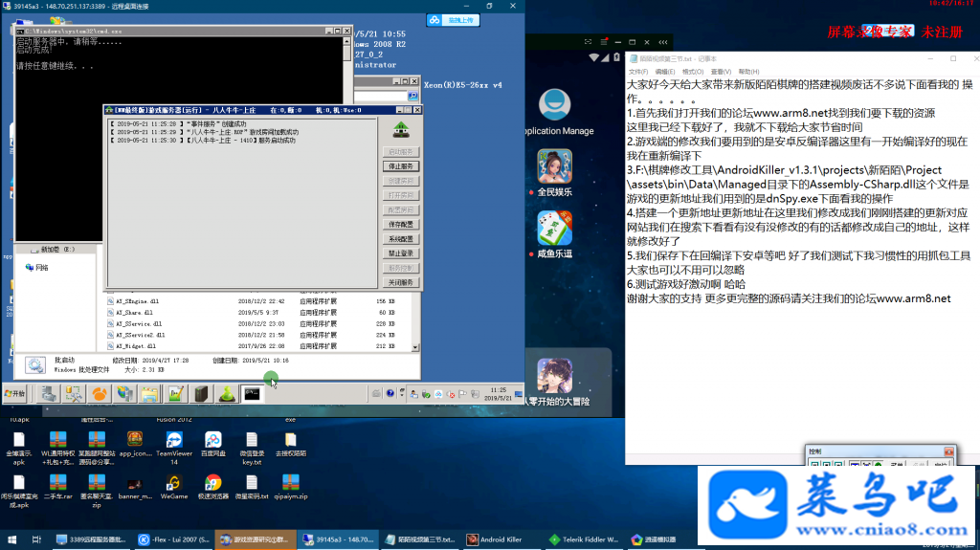Click the 关闭服务 button
This screenshot has width=980, height=550.
pos(401,282)
